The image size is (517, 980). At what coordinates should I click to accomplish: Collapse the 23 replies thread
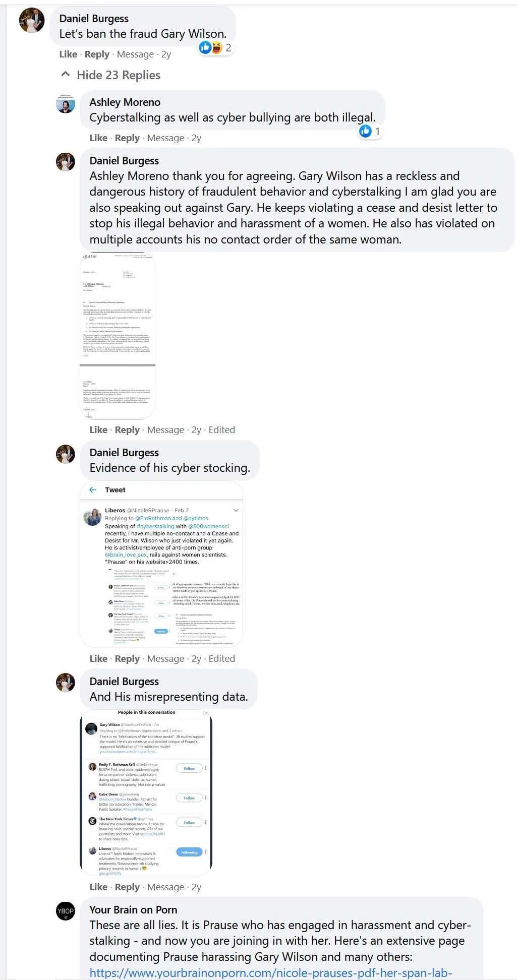point(118,75)
